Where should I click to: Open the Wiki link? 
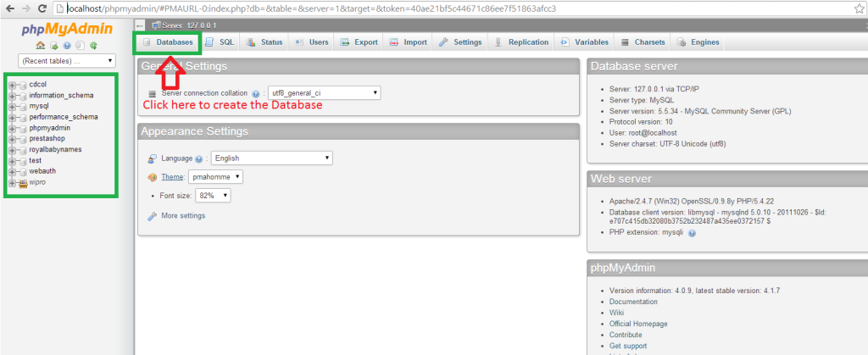tap(616, 313)
